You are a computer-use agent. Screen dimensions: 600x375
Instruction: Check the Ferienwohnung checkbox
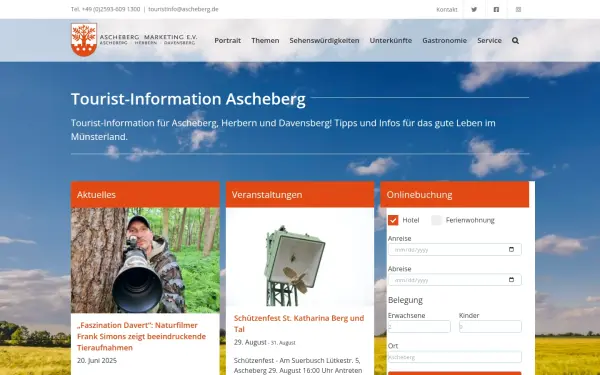coord(436,220)
